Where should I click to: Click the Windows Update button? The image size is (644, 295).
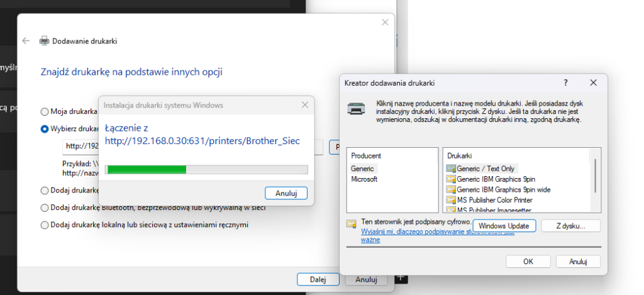tap(504, 226)
